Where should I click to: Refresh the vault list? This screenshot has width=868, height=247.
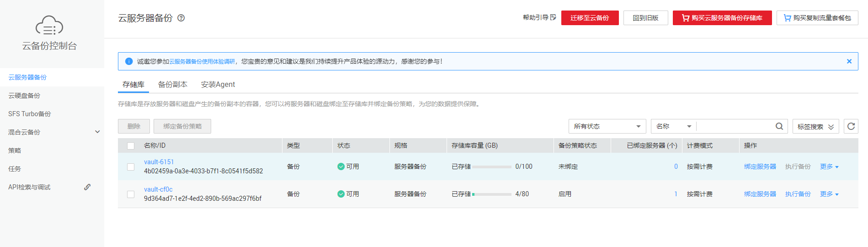click(x=851, y=126)
